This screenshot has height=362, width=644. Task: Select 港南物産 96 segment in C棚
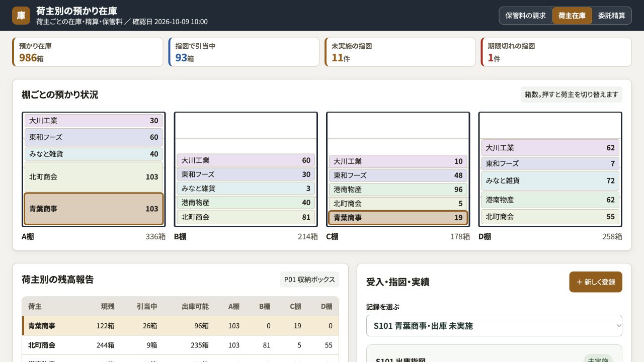[398, 190]
